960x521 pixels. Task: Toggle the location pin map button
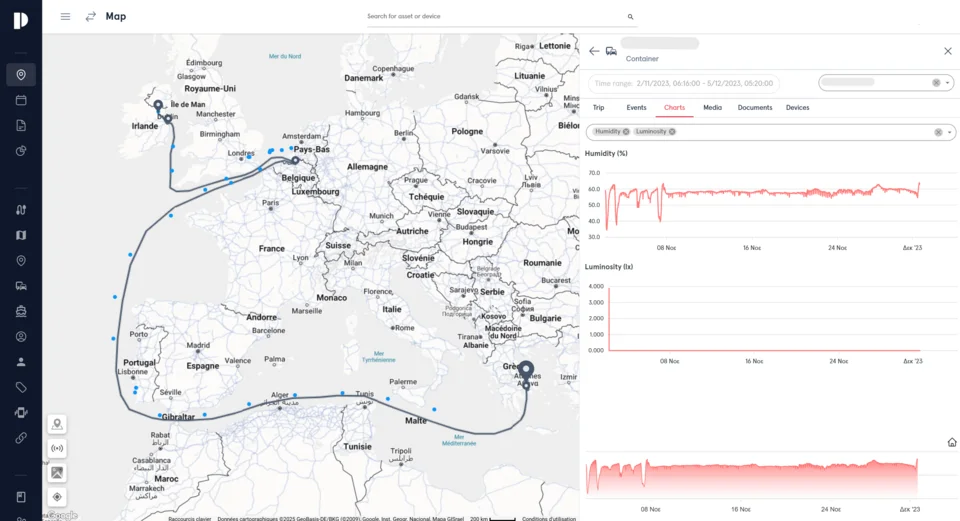click(57, 424)
